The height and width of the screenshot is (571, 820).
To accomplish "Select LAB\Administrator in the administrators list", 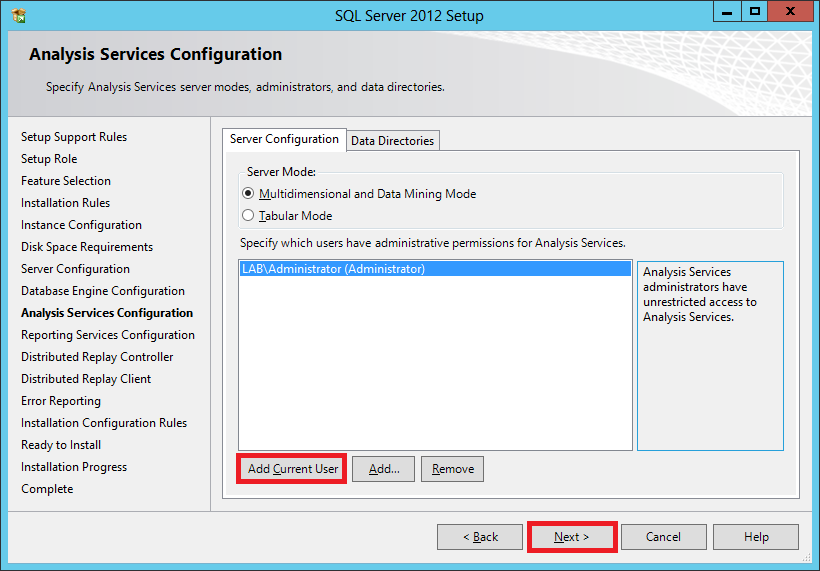I will click(x=333, y=269).
